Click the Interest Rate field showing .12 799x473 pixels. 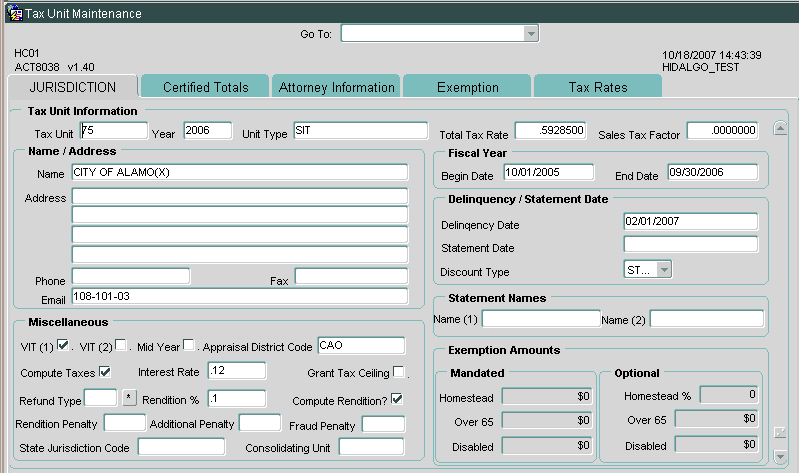tap(237, 371)
